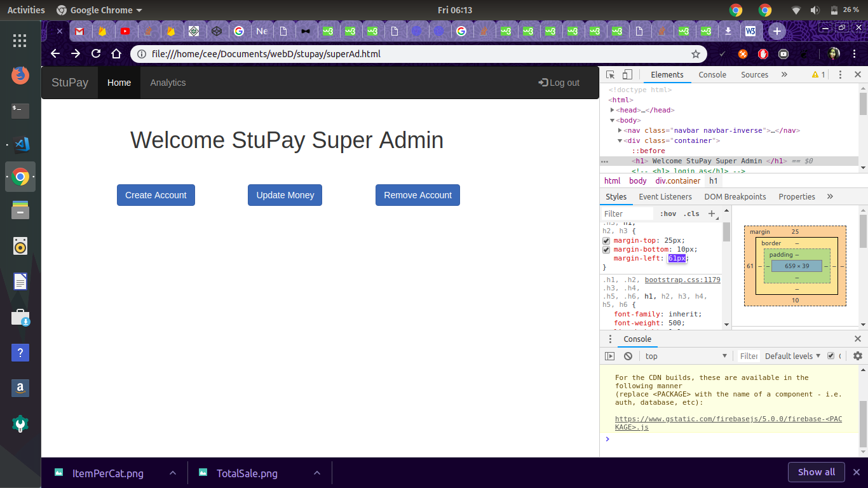Open Chrome main menu
The height and width of the screenshot is (488, 868).
[x=855, y=54]
